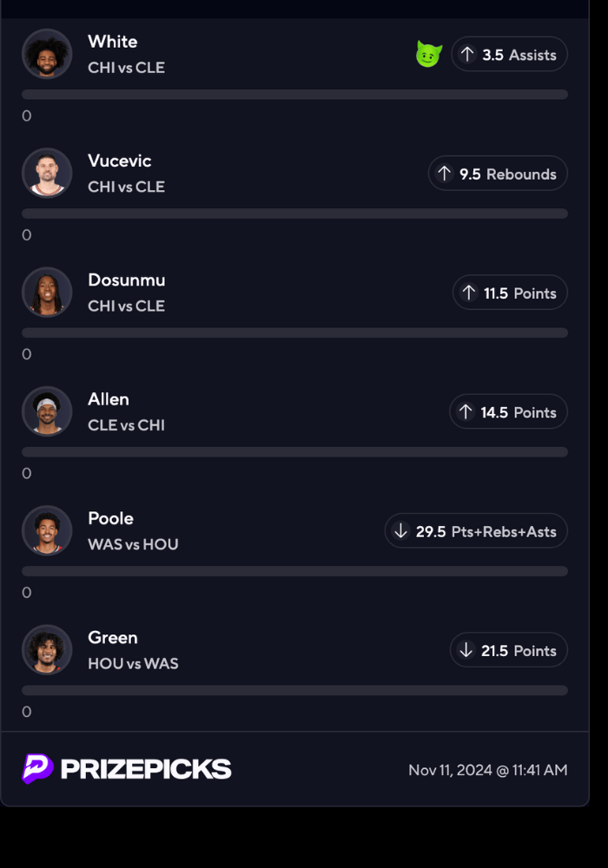
Task: Select Vucevic's 9.5 Rebounds pick pill
Action: pyautogui.click(x=498, y=174)
